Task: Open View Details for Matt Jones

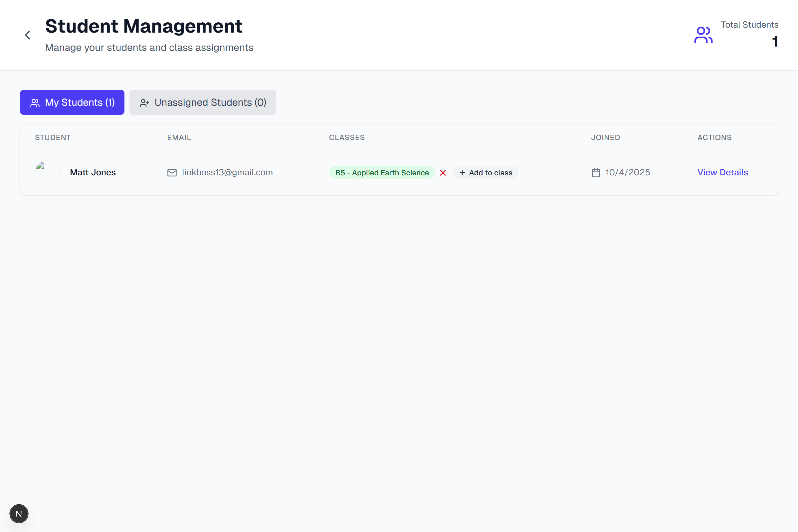Action: 723,172
